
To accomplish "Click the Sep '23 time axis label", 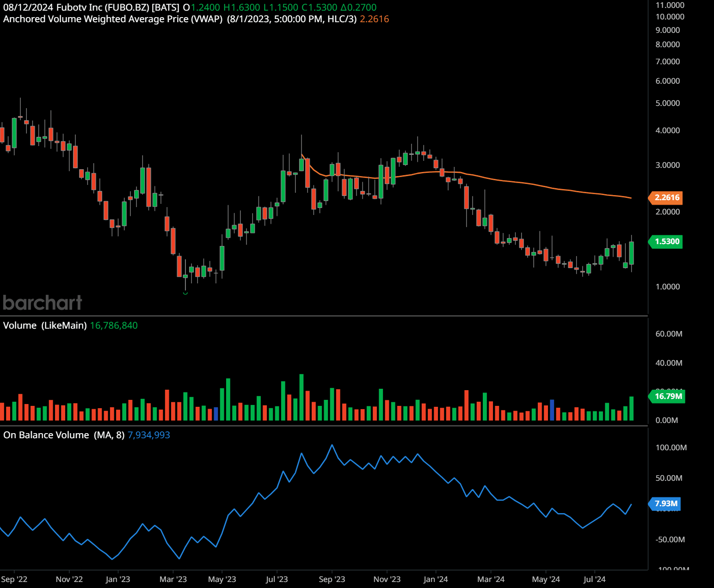I will pyautogui.click(x=332, y=579).
